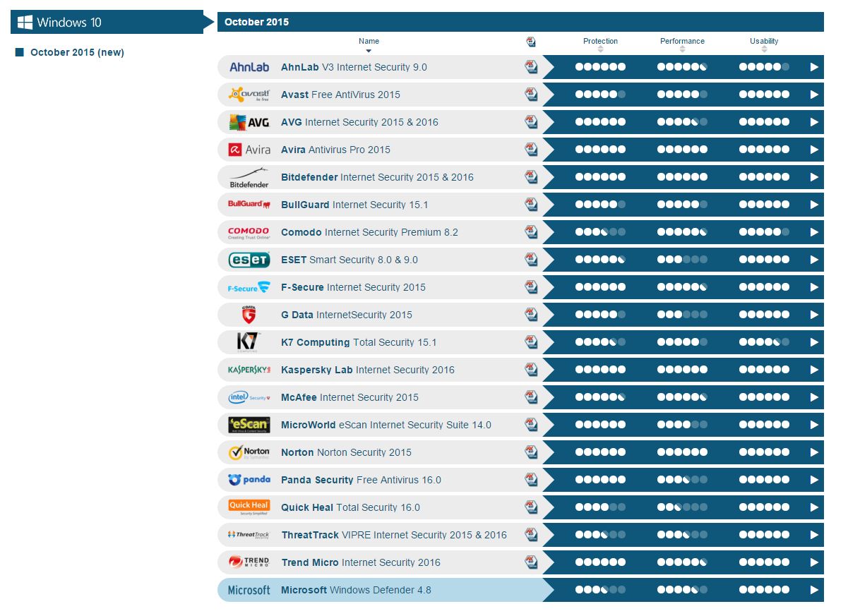This screenshot has height=616, width=848.
Task: Click Performance score dots for ESET
Action: (682, 260)
